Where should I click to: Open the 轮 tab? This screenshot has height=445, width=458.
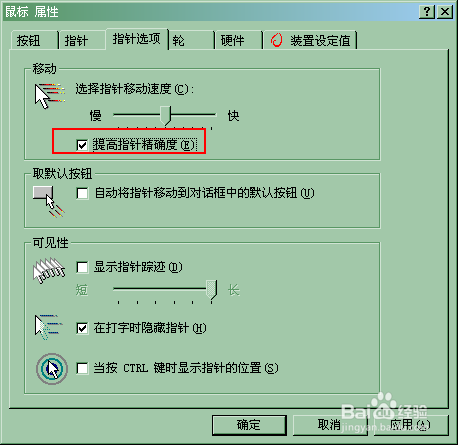[191, 41]
